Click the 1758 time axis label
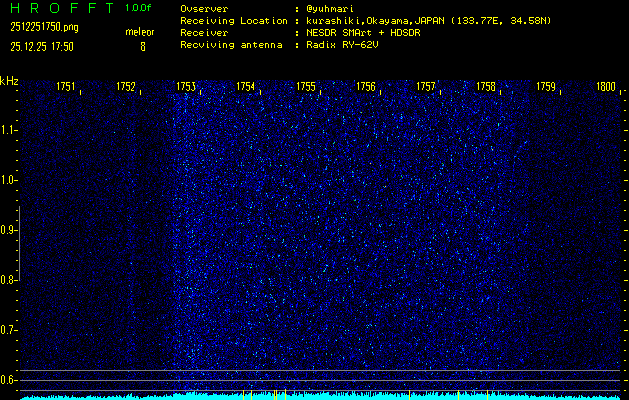Image resolution: width=629 pixels, height=400 pixels. click(486, 86)
